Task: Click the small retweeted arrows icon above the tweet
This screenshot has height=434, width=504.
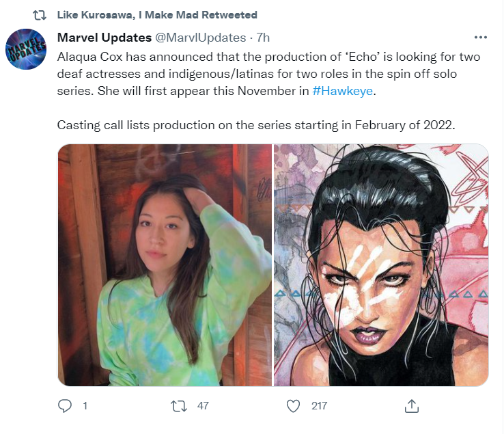Action: coord(40,15)
